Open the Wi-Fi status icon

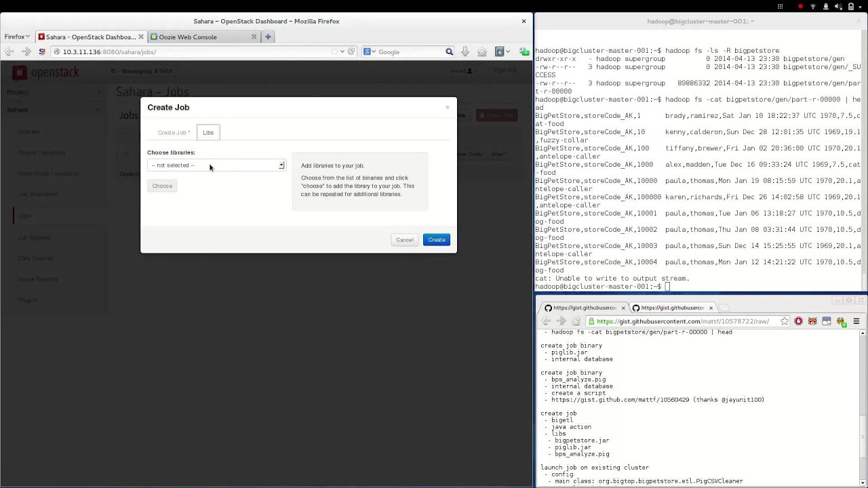pos(813,6)
